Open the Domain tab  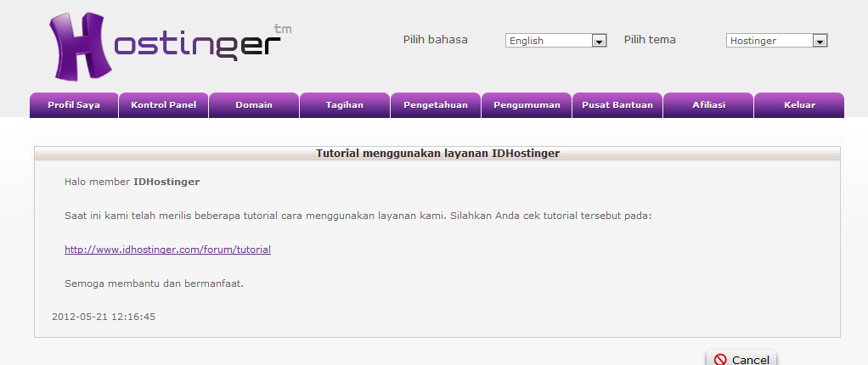point(254,105)
